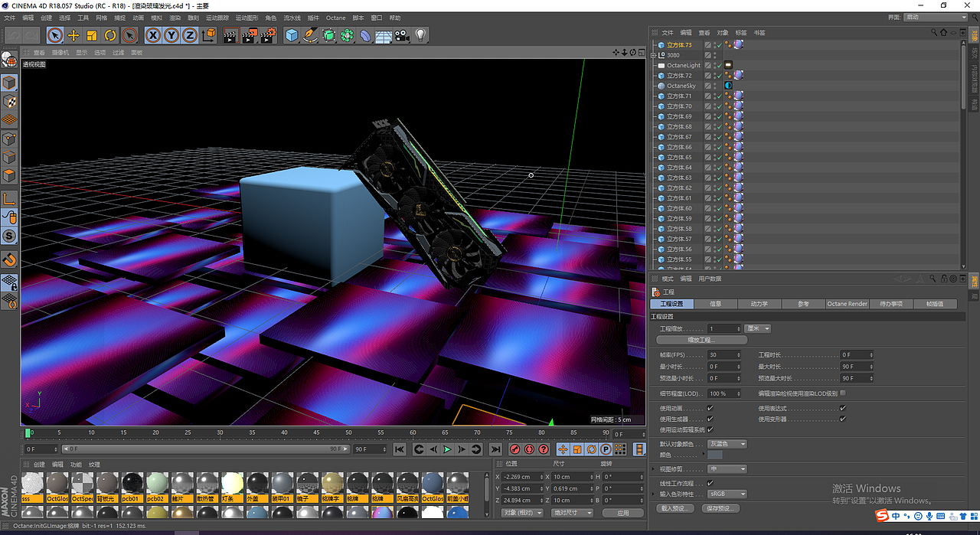Select the 灯条 material thumbnail
This screenshot has height=535, width=980.
[232, 487]
